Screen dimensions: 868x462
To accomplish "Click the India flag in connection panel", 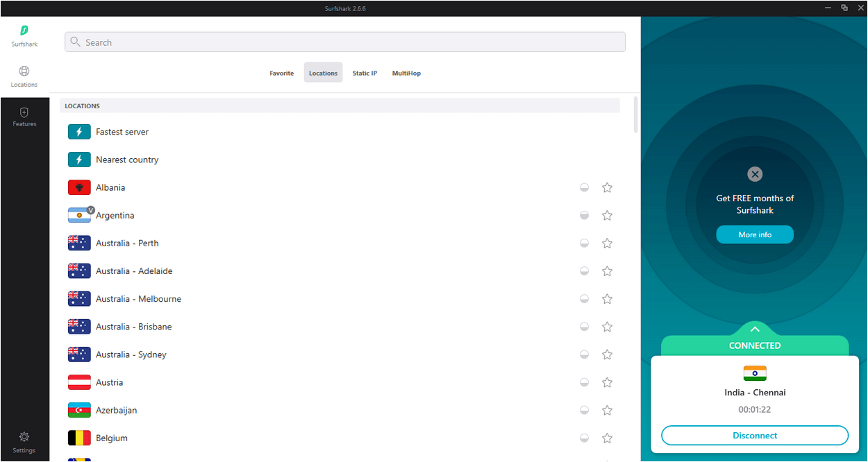I will (x=755, y=373).
